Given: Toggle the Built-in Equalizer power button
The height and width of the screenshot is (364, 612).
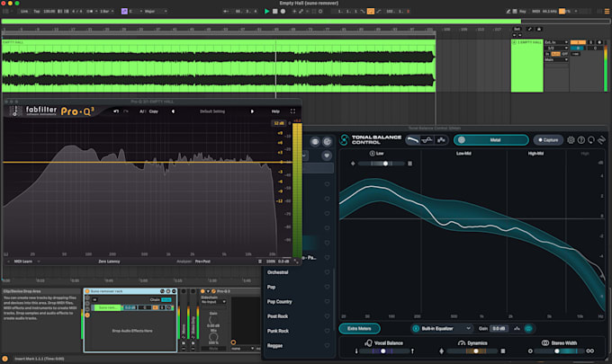Looking at the screenshot, I should [x=416, y=329].
